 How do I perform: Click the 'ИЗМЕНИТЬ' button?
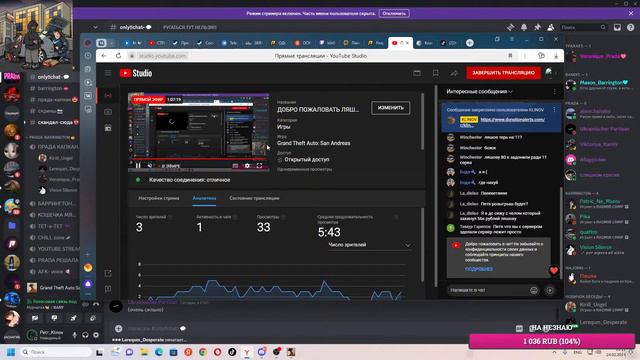coord(391,108)
